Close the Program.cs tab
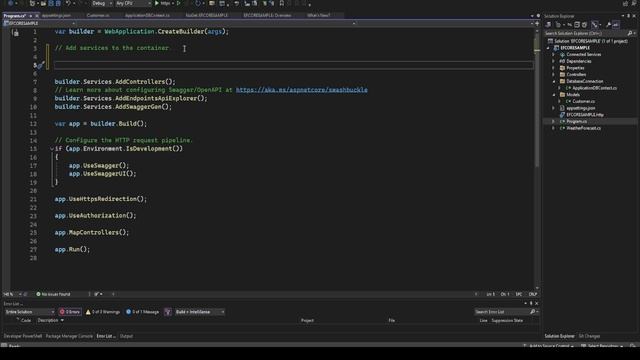The image size is (640, 360). pyautogui.click(x=37, y=16)
